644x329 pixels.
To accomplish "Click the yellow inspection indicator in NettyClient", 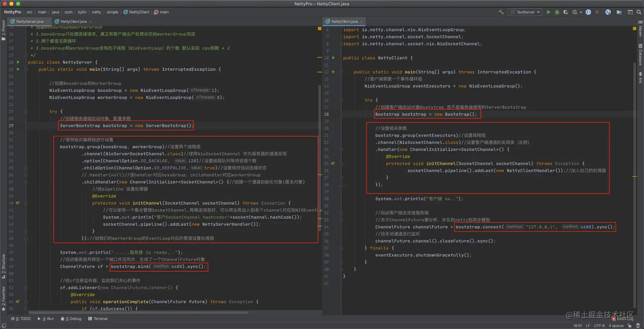I will pos(635,29).
